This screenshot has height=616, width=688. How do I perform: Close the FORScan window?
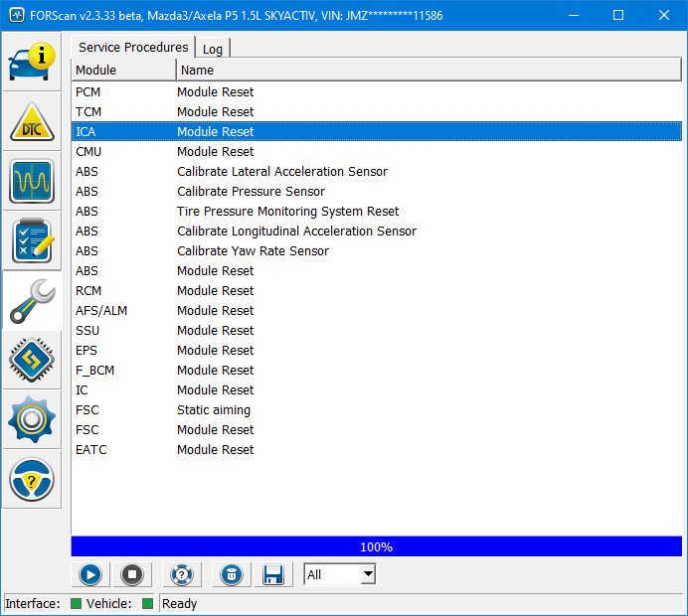click(664, 15)
